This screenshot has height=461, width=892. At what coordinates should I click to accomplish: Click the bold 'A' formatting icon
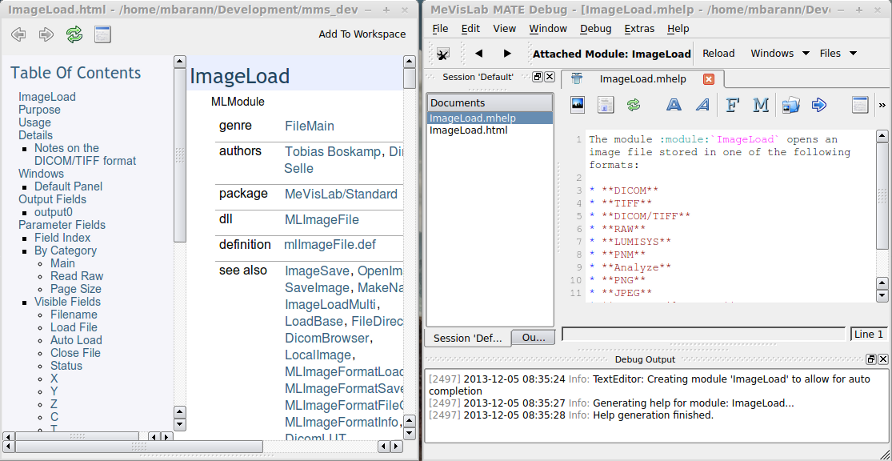674,105
